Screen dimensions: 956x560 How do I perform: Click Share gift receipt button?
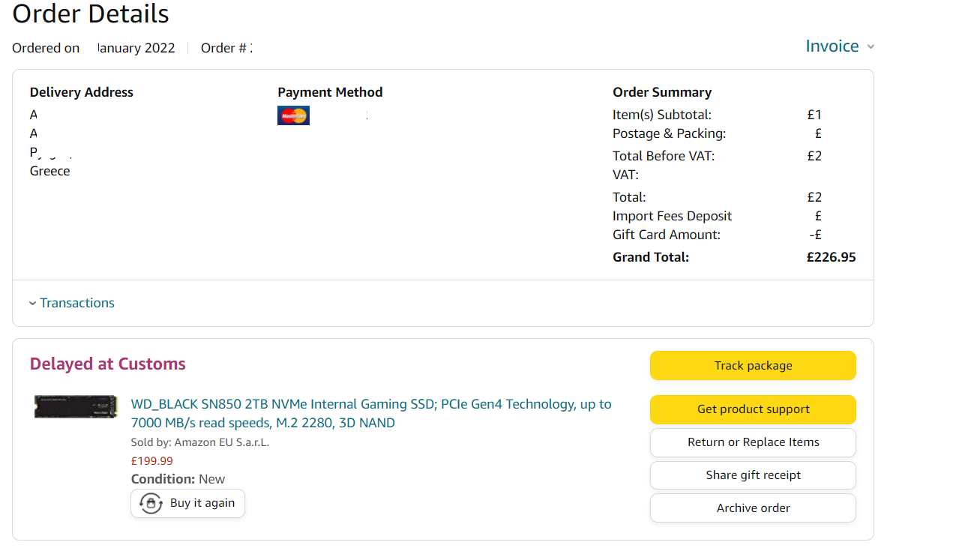753,475
